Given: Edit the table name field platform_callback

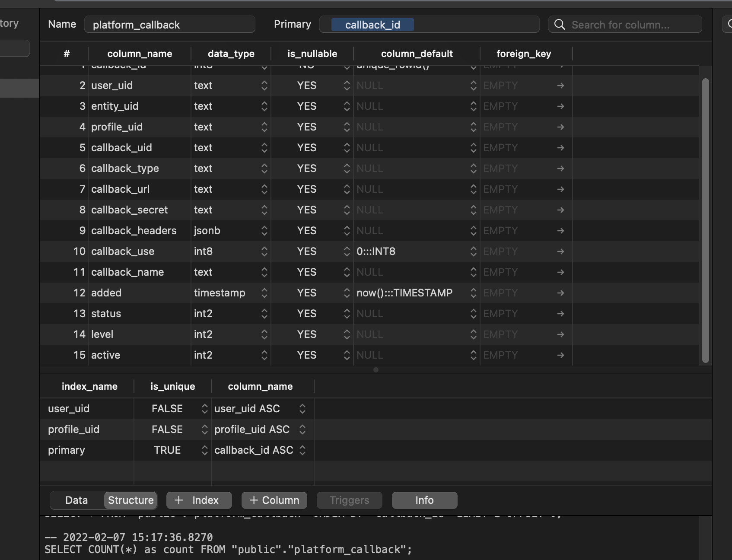Looking at the screenshot, I should click(169, 25).
